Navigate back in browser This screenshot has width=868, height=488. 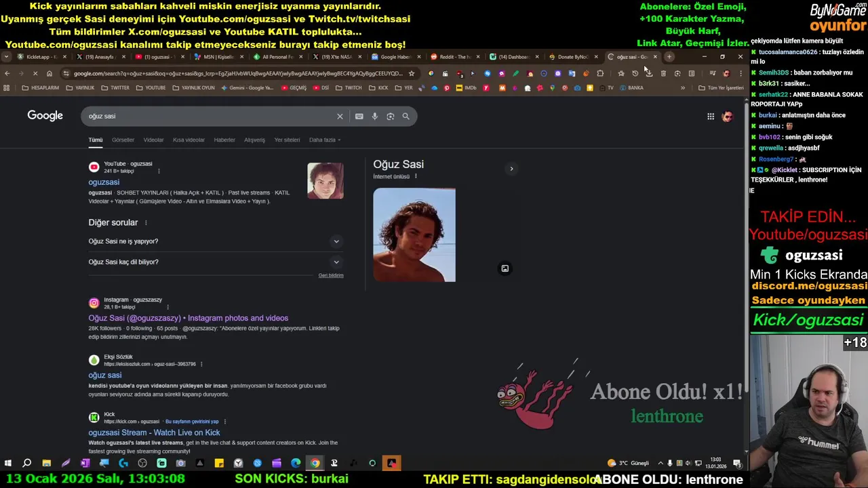7,73
